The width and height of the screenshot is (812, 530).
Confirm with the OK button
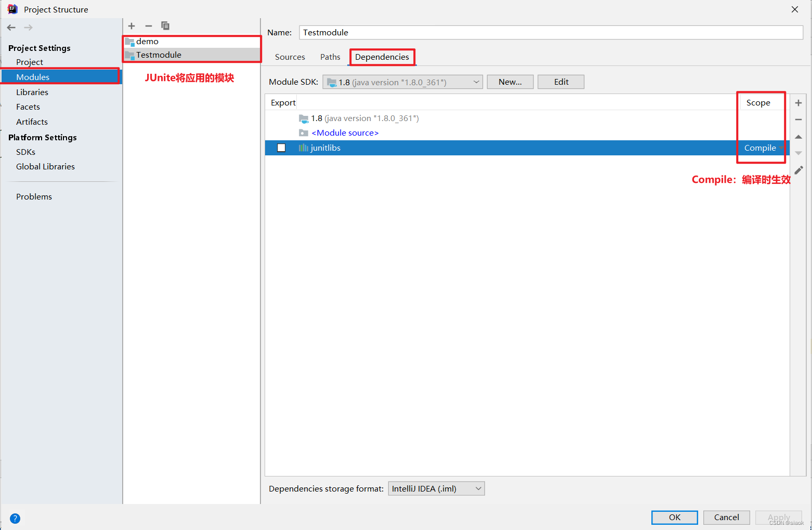pyautogui.click(x=675, y=518)
